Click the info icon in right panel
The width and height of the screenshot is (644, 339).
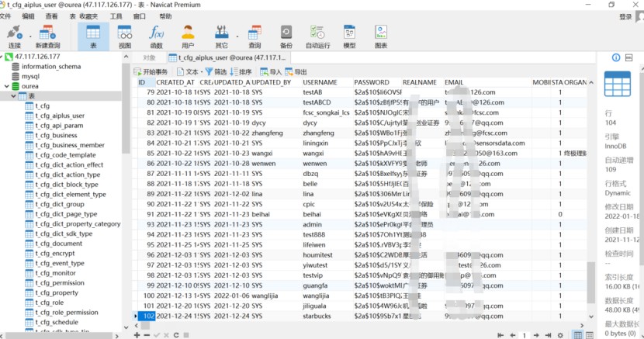616,57
